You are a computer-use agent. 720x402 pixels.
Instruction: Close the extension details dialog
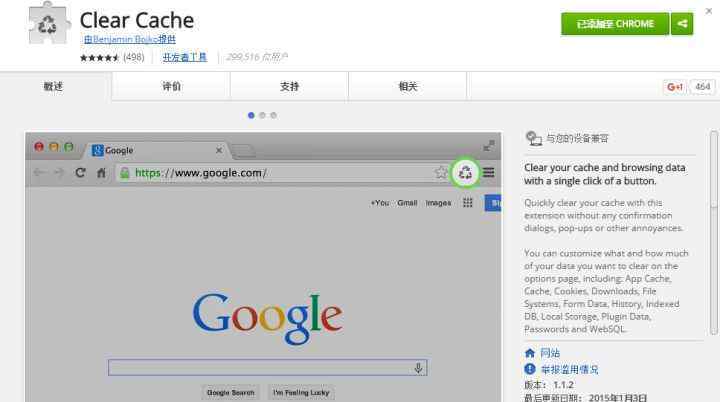point(709,11)
